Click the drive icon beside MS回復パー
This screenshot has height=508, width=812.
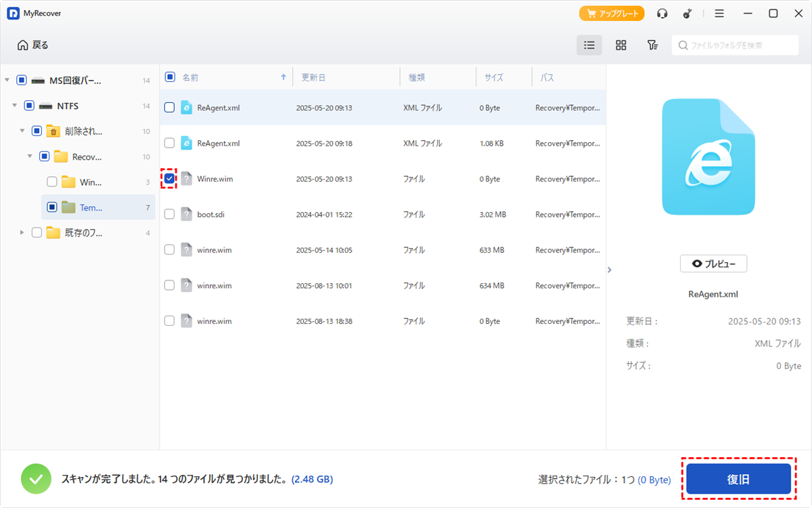[38, 81]
